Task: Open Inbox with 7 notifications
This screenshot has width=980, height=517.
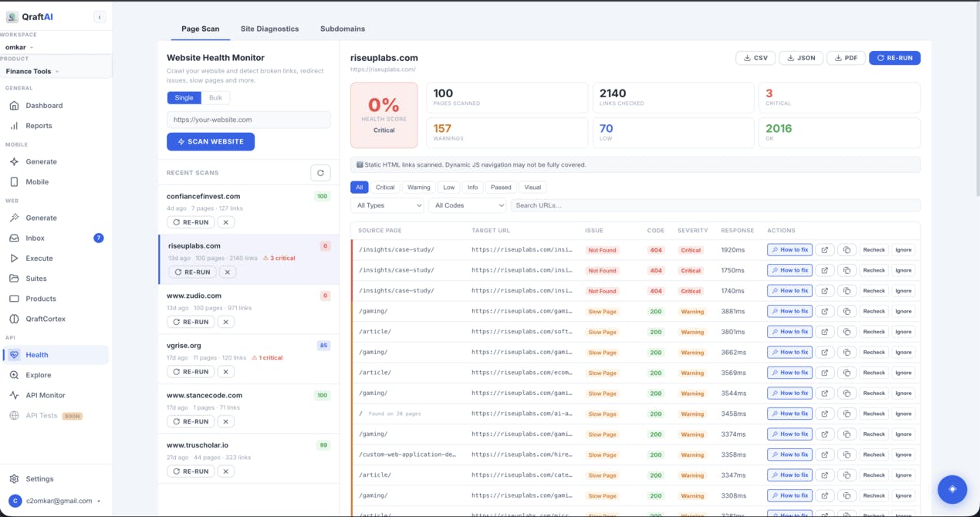Action: pos(56,238)
